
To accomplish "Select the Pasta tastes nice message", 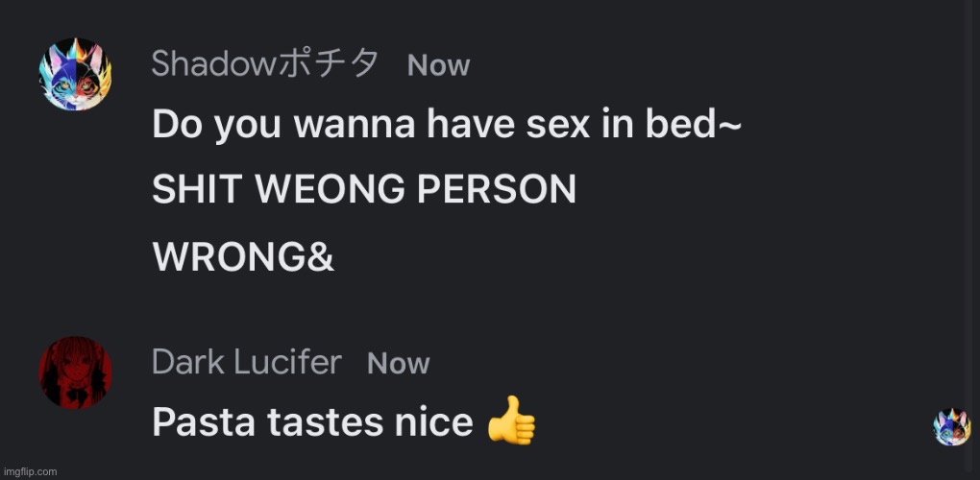I will [344, 422].
